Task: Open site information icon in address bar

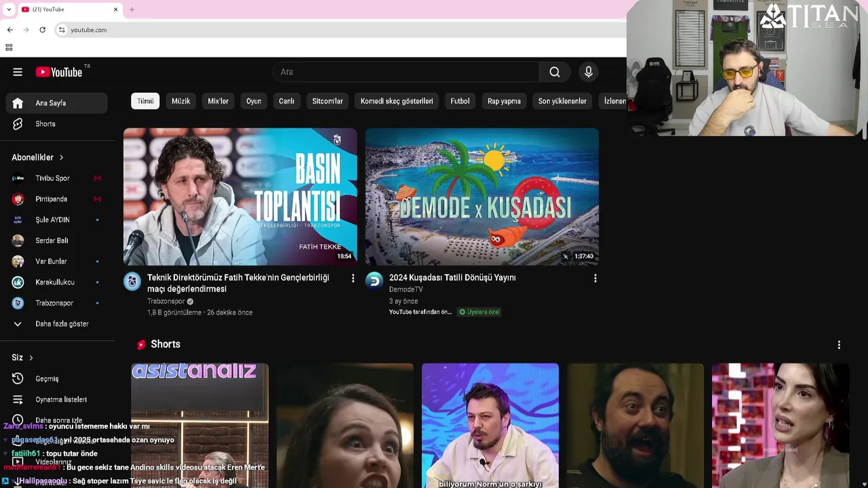Action: 62,30
